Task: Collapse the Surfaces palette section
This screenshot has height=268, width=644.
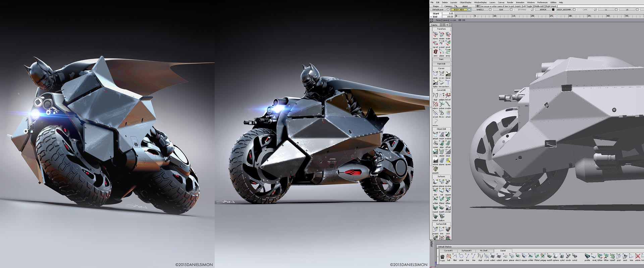Action: coord(441,176)
